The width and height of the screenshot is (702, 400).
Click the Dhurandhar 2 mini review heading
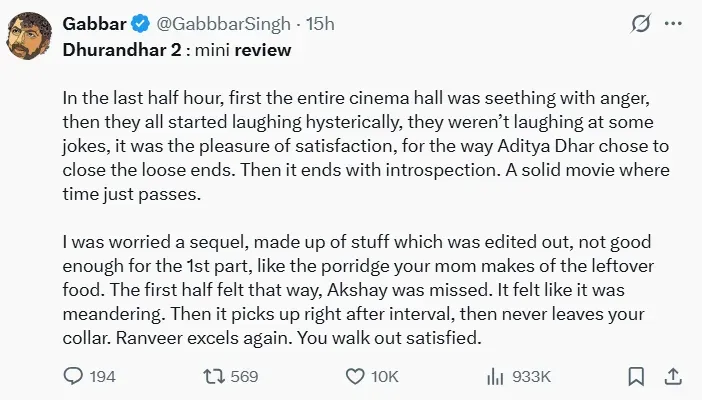176,49
